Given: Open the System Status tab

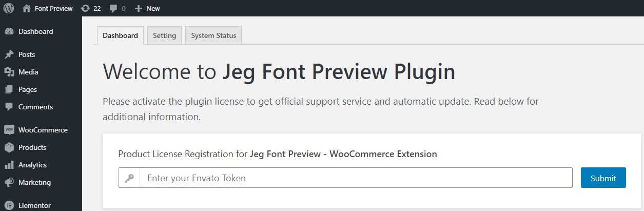Looking at the screenshot, I should click(213, 35).
